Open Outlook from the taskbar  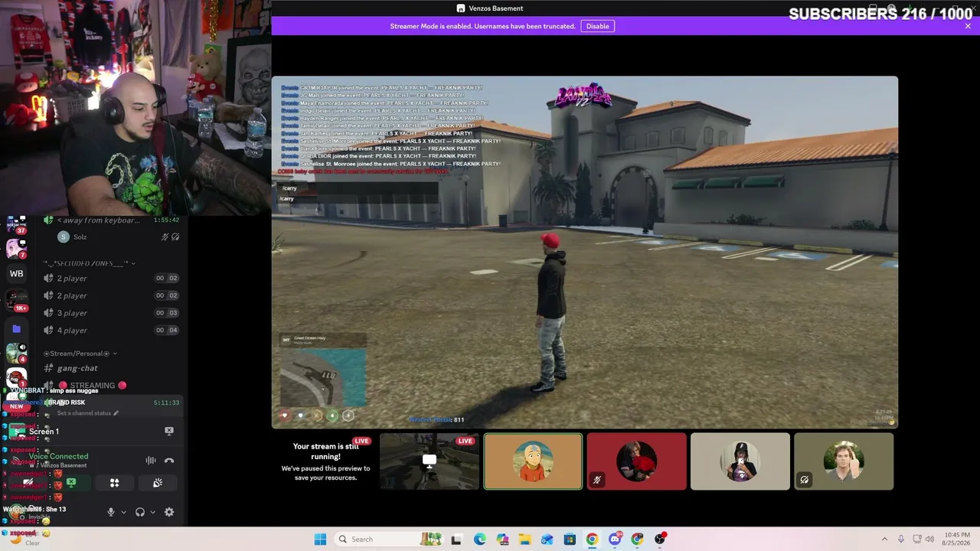tap(547, 540)
